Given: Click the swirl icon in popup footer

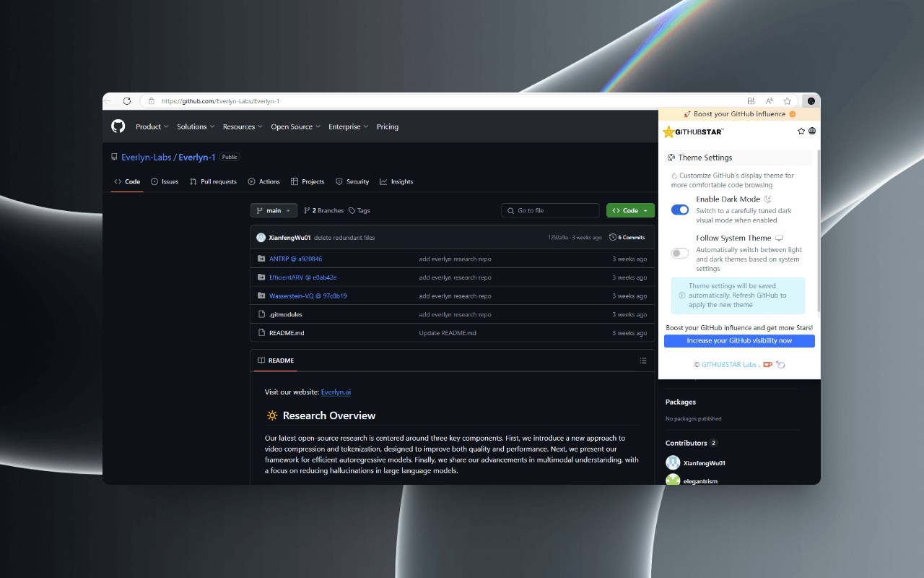Looking at the screenshot, I should point(780,364).
